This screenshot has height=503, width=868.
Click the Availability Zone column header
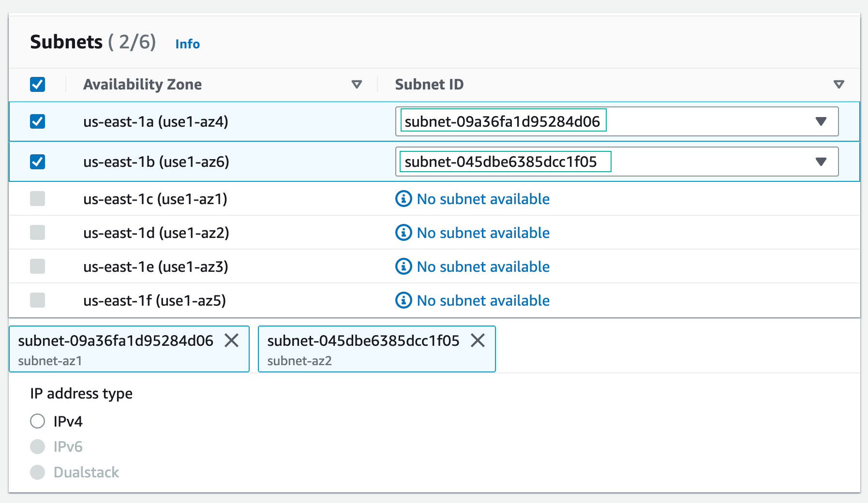point(142,85)
